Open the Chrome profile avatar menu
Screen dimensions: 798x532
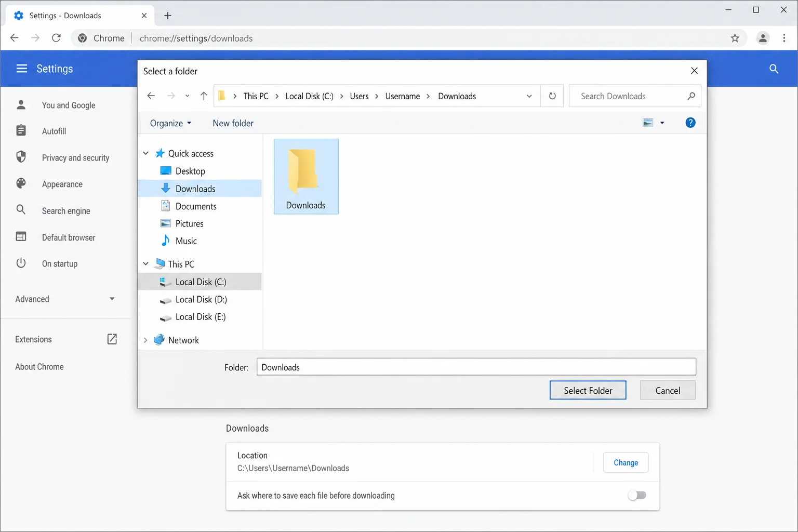click(763, 38)
